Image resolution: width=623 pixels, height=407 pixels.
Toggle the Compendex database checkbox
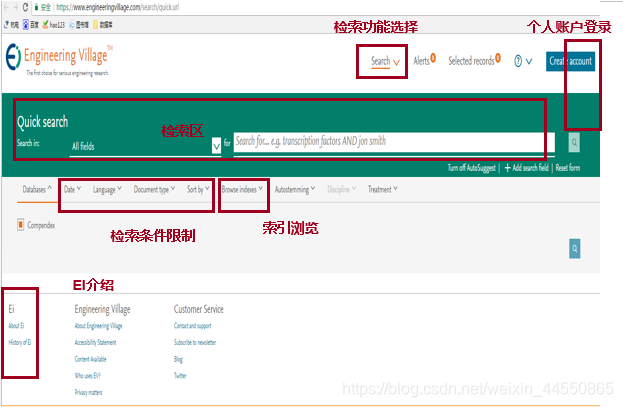pyautogui.click(x=21, y=225)
